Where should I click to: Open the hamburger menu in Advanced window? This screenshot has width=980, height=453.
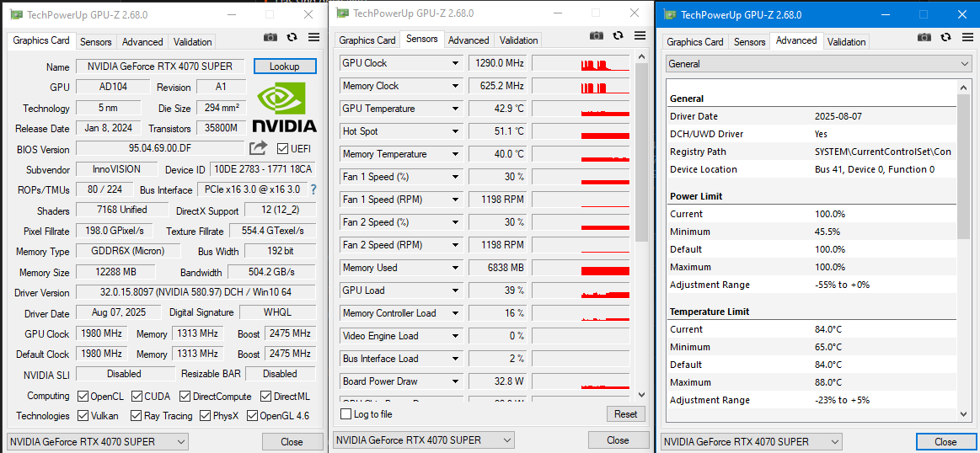967,38
